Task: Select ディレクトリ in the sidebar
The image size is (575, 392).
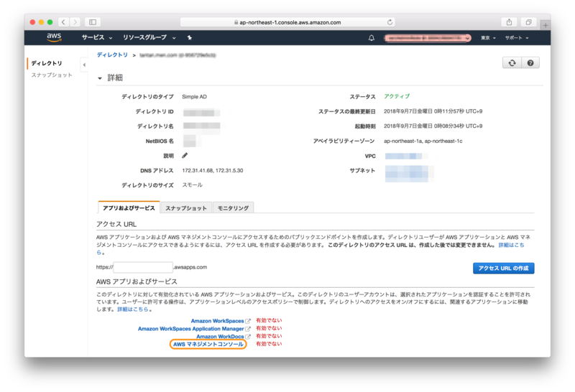Action: tap(47, 63)
